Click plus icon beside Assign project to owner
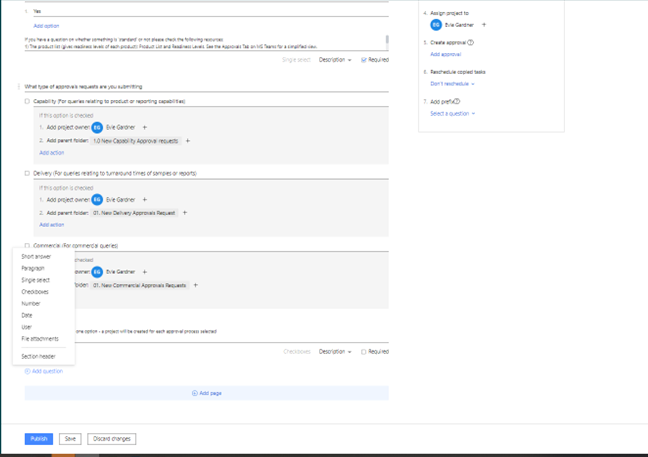 (x=484, y=25)
